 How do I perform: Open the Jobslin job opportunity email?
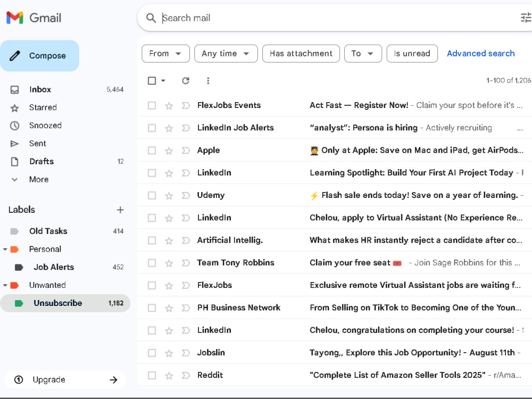pos(335,353)
